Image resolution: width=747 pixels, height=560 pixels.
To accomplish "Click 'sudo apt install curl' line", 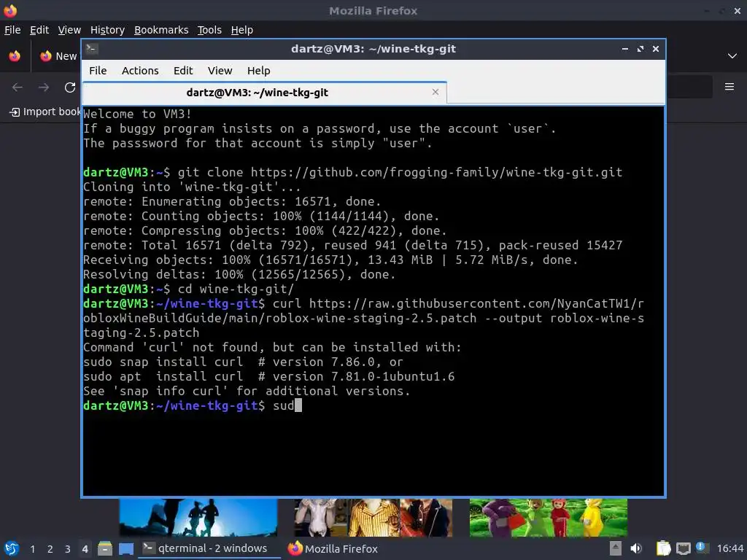I will click(268, 376).
